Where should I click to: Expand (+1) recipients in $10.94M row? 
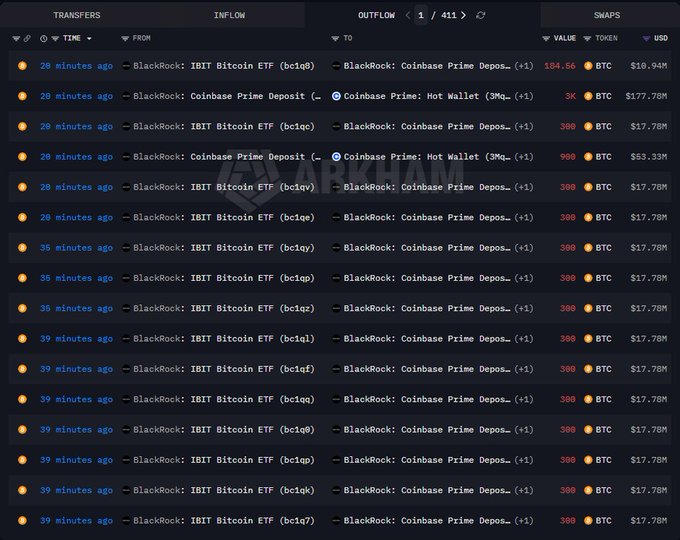524,66
